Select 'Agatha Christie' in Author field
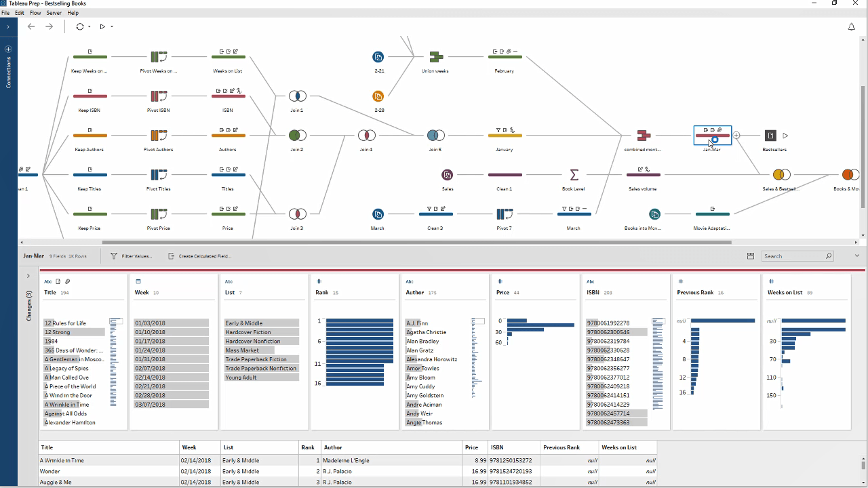Viewport: 868px width, 488px height. 426,332
